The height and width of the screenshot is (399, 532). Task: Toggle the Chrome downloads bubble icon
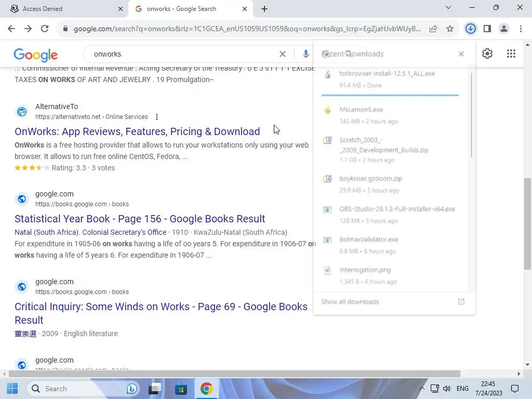click(x=470, y=29)
